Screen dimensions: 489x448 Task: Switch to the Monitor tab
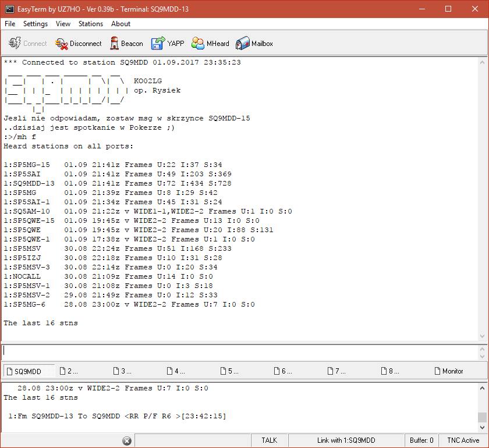[x=449, y=371]
